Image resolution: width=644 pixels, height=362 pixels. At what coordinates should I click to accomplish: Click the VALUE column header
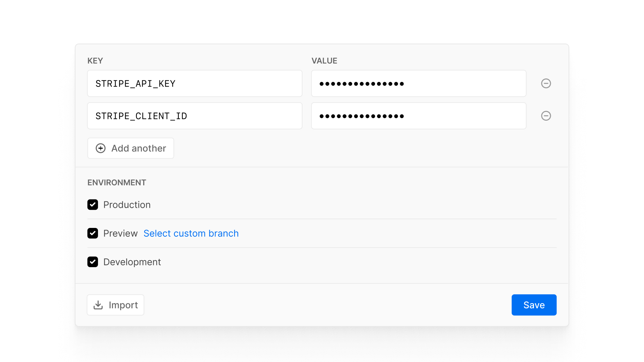tap(324, 61)
